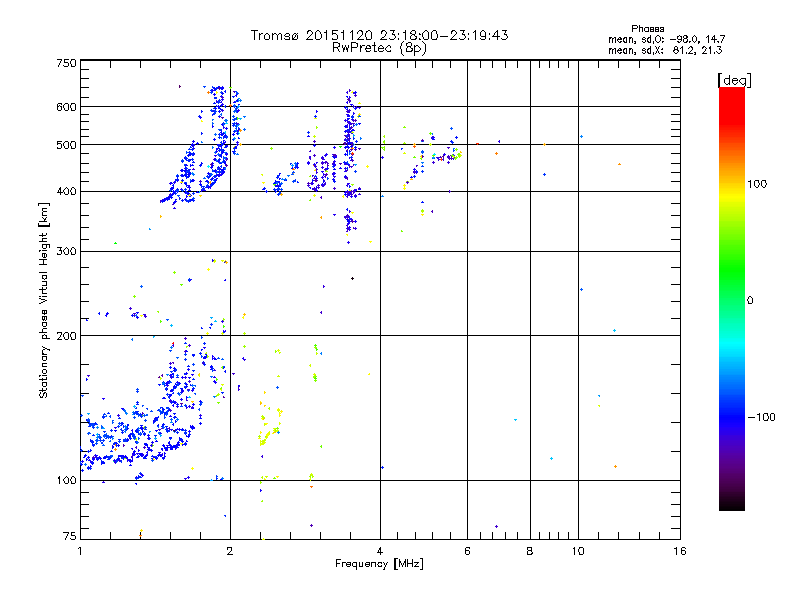Click the x-axis tick label '10'
Image resolution: width=800 pixels, height=600 pixels.
[578, 551]
